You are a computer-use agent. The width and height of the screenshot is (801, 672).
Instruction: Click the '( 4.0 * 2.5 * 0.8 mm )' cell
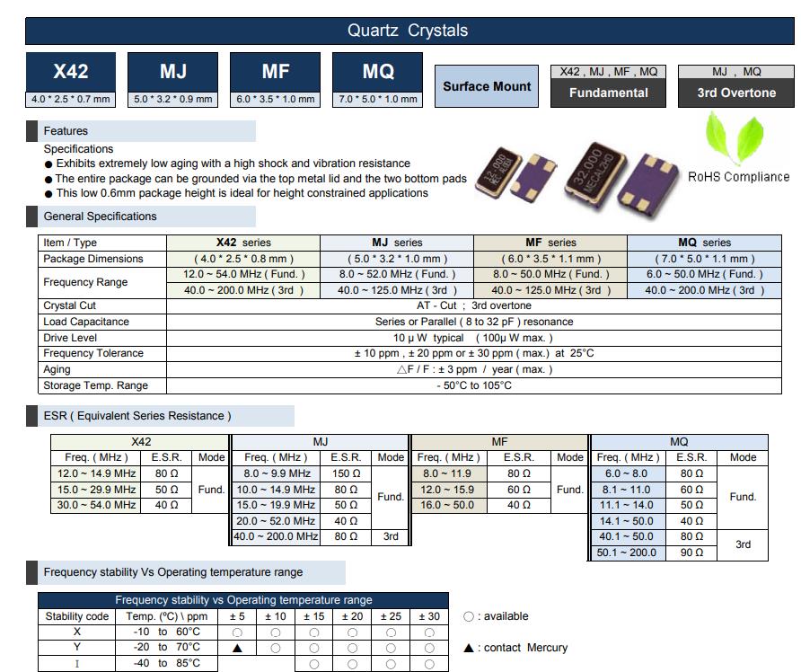coord(243,259)
